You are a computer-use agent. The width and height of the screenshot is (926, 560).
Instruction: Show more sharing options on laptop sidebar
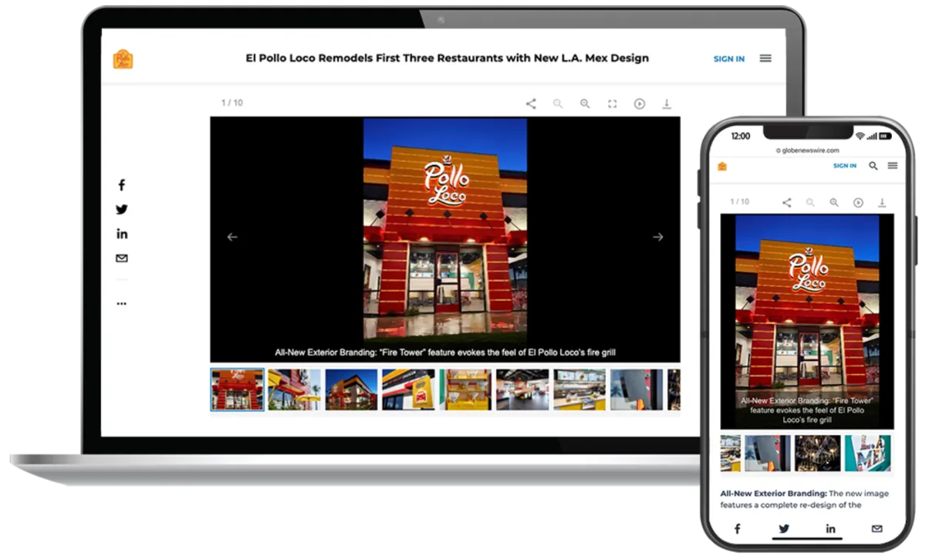click(121, 304)
